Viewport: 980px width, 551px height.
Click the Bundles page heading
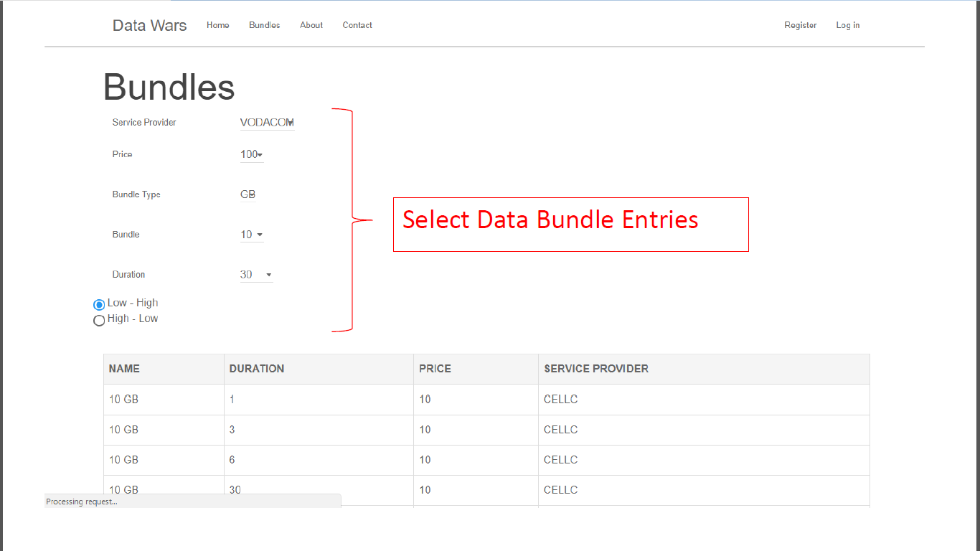coord(169,87)
